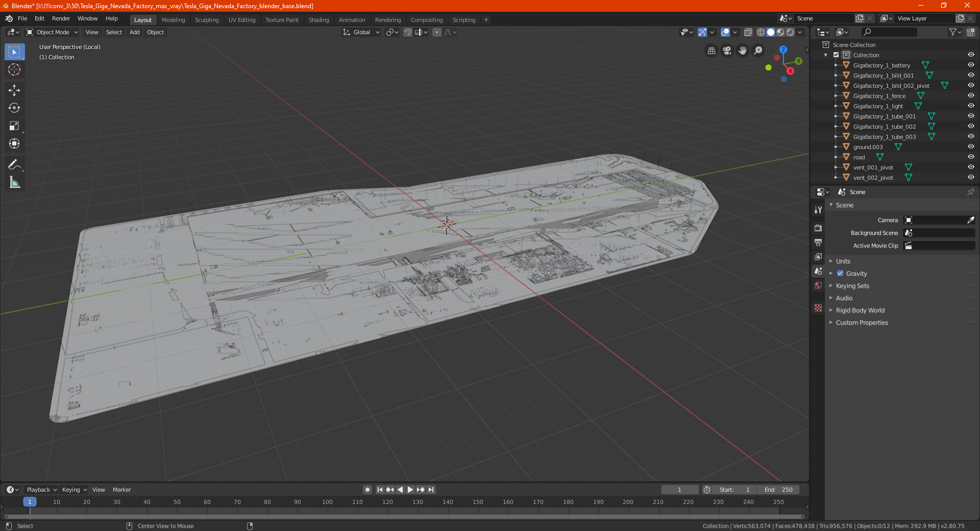Click the current frame marker 1

coord(30,502)
